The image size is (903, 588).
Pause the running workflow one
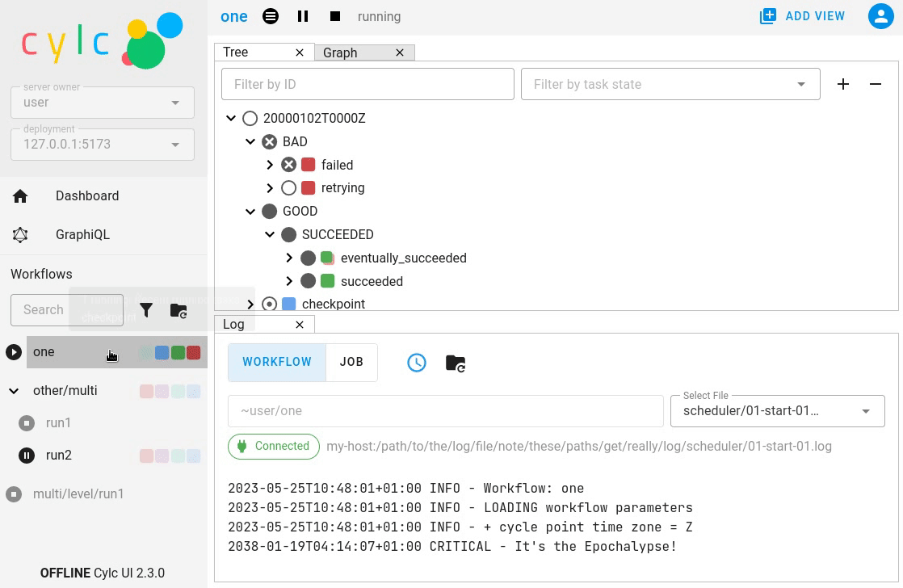pos(303,16)
